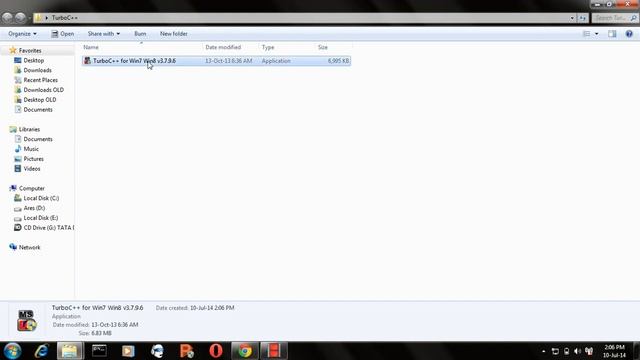Open Explorer Help question mark icon
Screen dimensions: 640x360
(x=629, y=34)
